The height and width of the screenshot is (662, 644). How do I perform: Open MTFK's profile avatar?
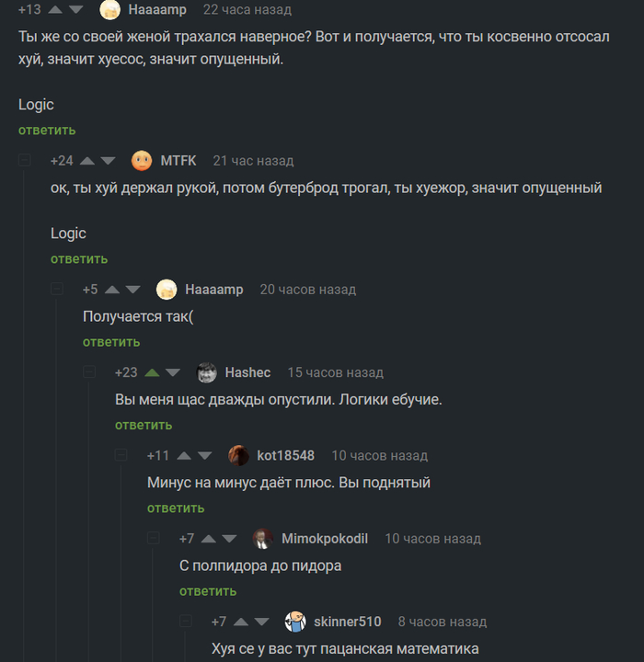142,161
